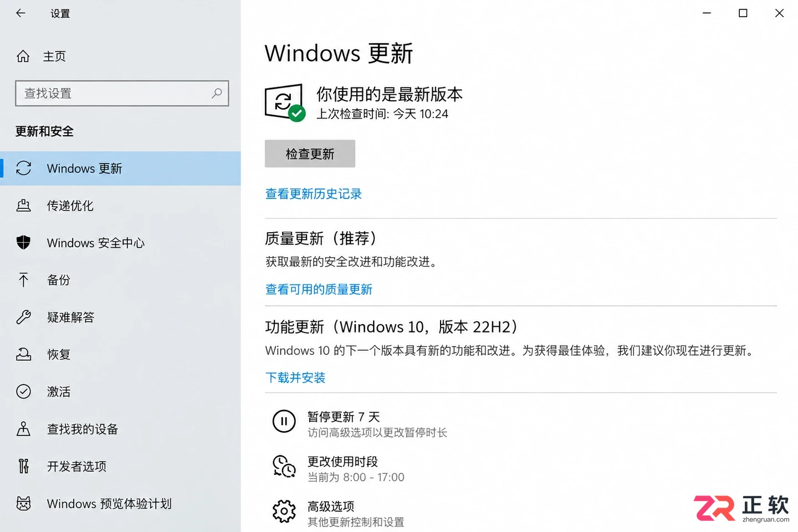
Task: Open 疑难解答 page
Action: pos(120,317)
